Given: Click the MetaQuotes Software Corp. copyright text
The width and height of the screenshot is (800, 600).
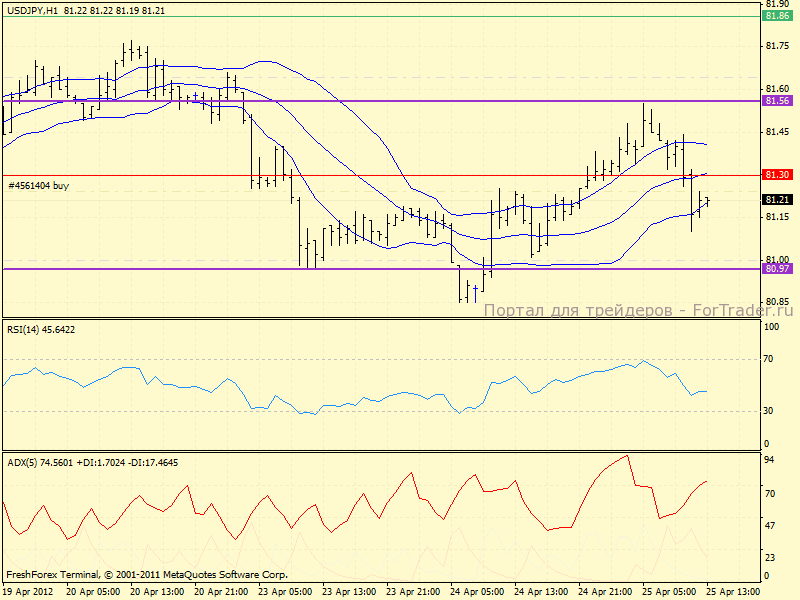Looking at the screenshot, I should pos(147,575).
